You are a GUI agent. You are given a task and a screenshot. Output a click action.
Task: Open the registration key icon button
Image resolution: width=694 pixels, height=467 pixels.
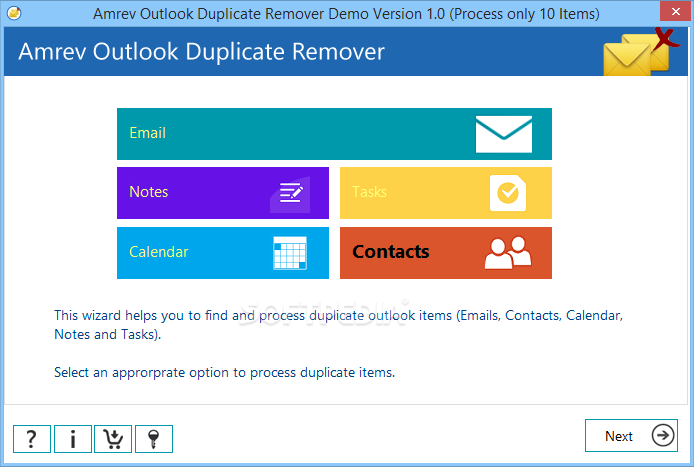pos(154,439)
